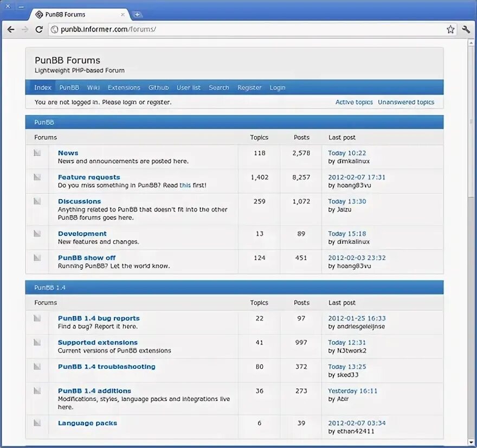Open the PunBB show off forum
Viewport: 477px width, 448px height.
[x=87, y=258]
